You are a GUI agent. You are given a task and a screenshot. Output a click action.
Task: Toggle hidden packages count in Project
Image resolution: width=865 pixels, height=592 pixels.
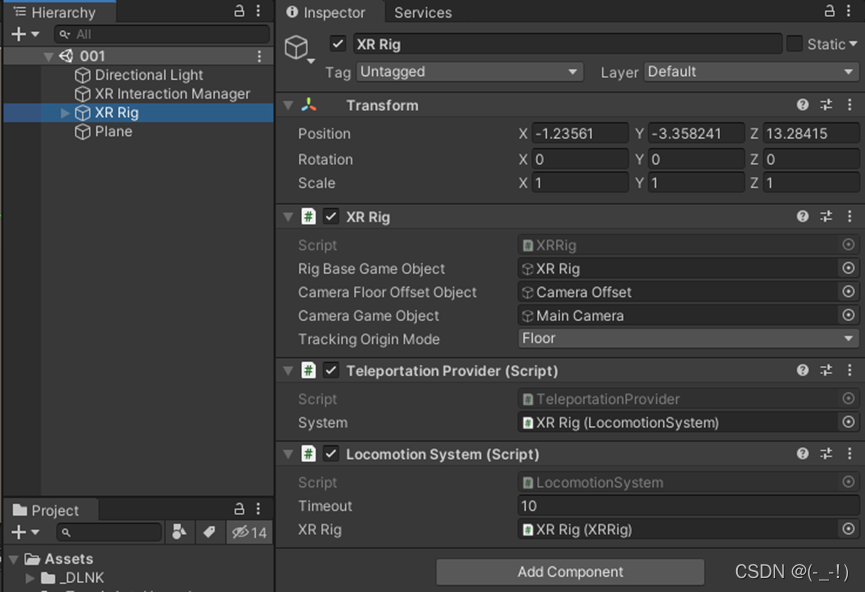pyautogui.click(x=249, y=532)
